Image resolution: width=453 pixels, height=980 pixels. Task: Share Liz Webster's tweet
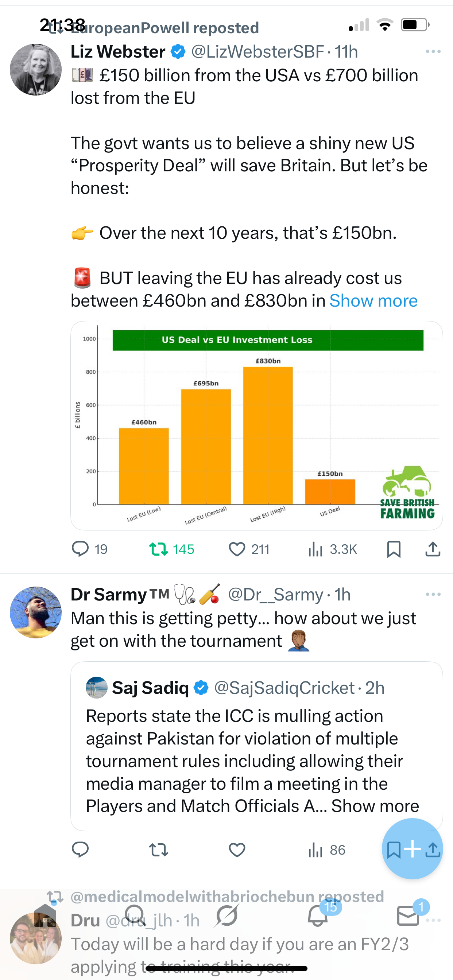click(433, 549)
